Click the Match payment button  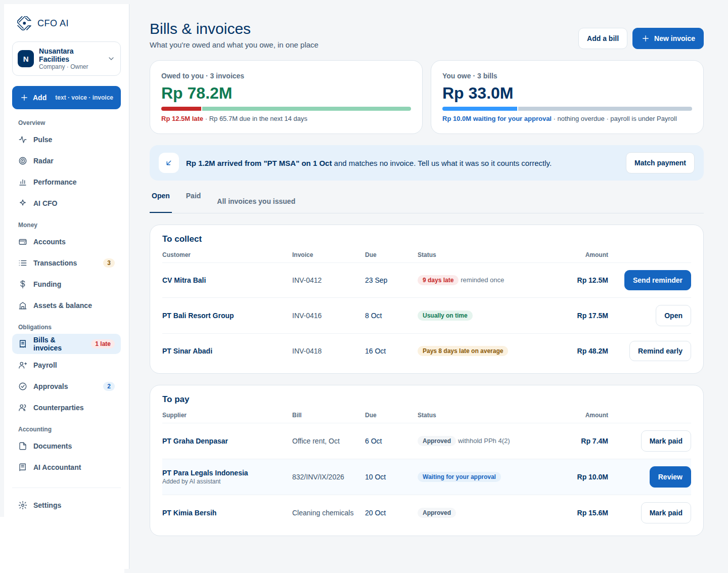tap(660, 163)
